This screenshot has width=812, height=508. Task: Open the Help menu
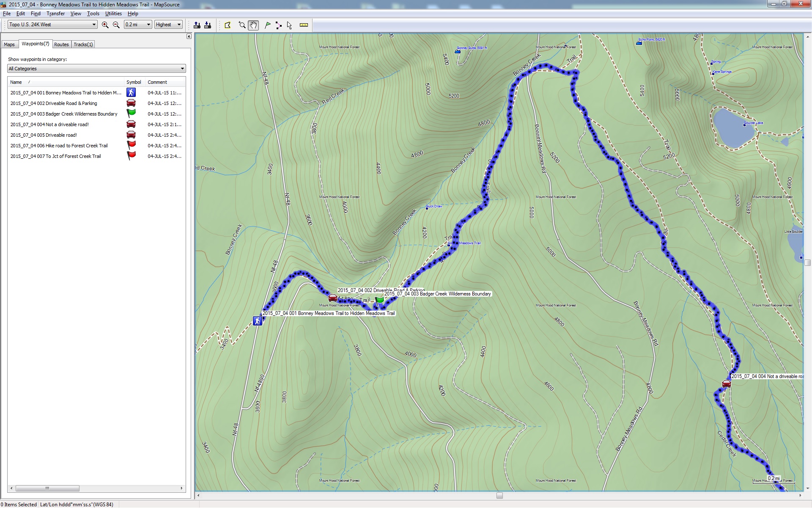133,14
